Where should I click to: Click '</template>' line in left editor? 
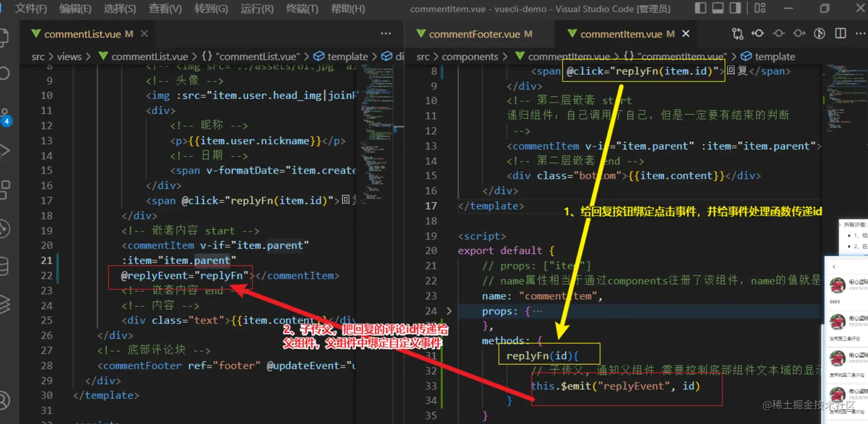click(x=106, y=395)
